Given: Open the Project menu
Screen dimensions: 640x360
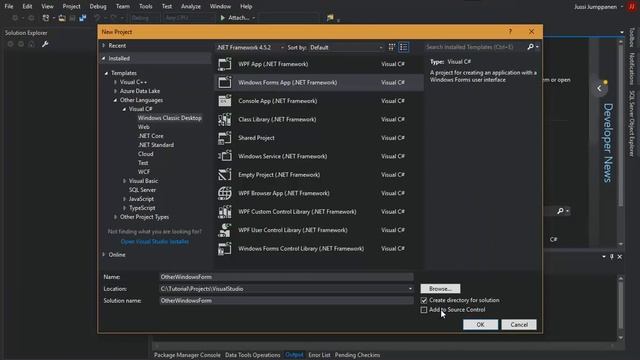Looking at the screenshot, I should tap(71, 7).
